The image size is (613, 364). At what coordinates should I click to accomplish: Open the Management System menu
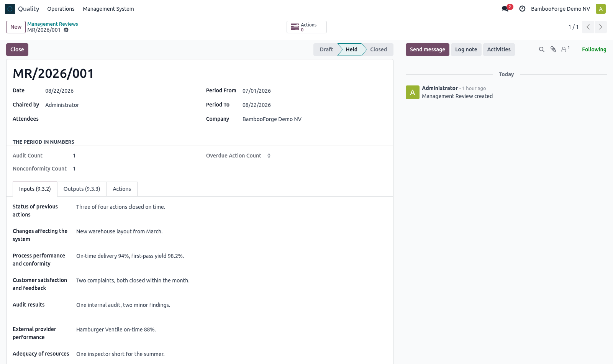(108, 9)
